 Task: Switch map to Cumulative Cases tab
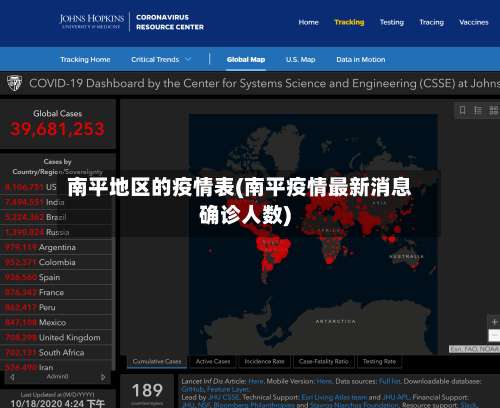tap(157, 362)
